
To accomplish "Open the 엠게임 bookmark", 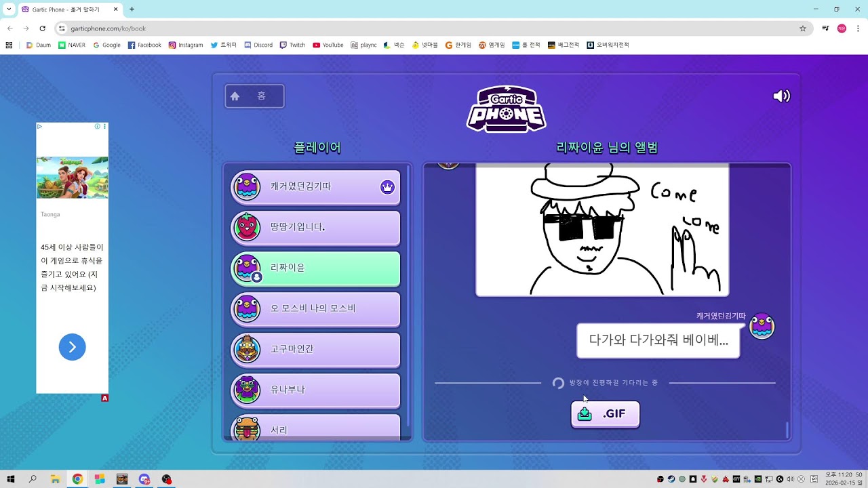I will coord(492,45).
